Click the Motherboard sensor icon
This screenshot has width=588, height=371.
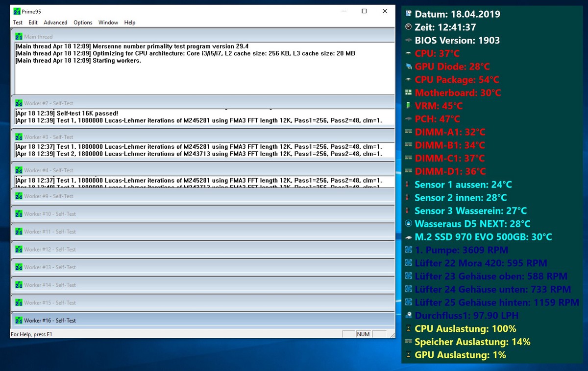pyautogui.click(x=409, y=93)
